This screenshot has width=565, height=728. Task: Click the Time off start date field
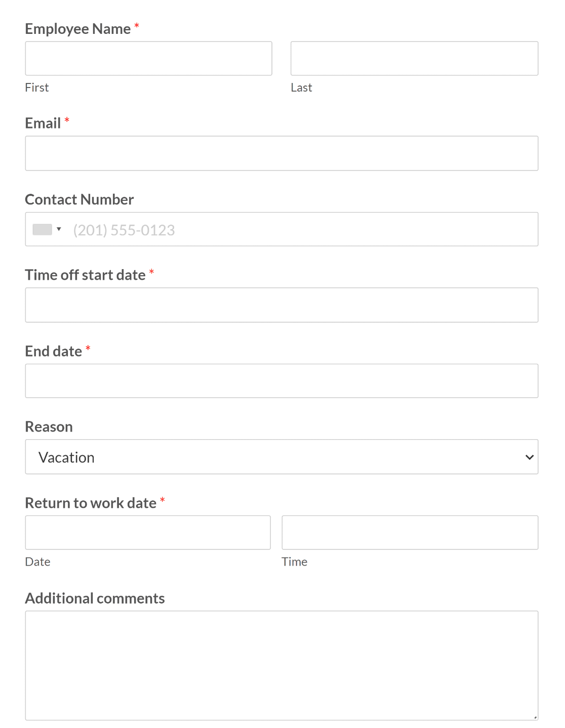tap(281, 305)
